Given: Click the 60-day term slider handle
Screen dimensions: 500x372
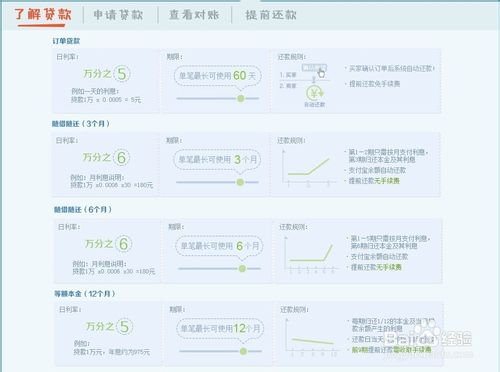Looking at the screenshot, I should tap(241, 98).
